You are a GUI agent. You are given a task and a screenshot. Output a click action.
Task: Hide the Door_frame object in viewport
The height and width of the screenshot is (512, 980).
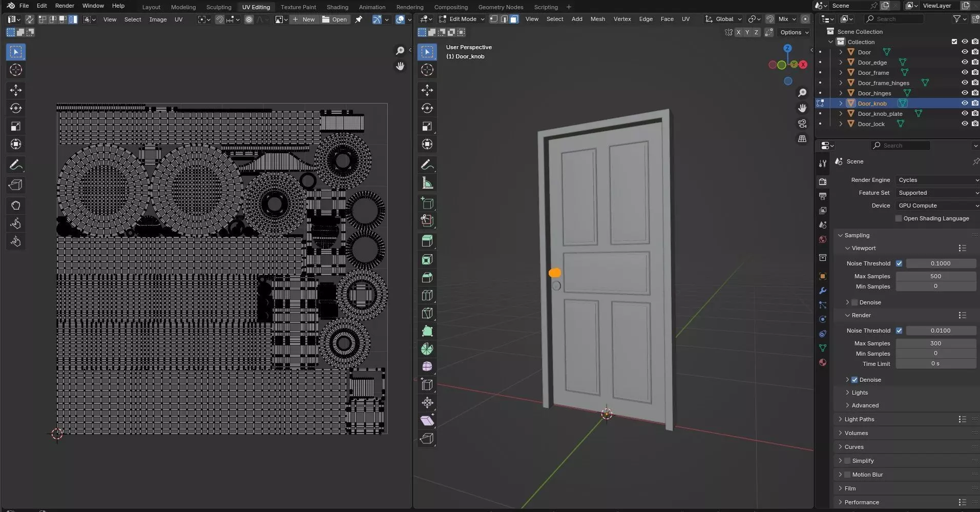965,72
